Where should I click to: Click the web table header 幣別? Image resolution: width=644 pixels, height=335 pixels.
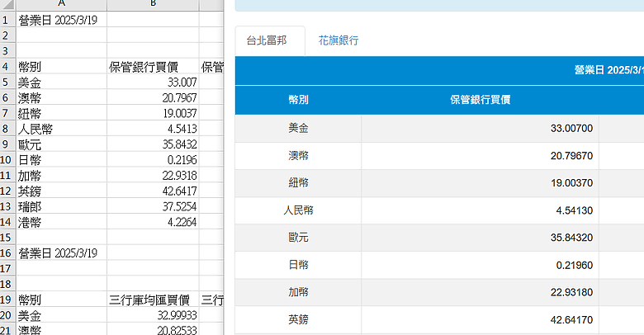[299, 100]
